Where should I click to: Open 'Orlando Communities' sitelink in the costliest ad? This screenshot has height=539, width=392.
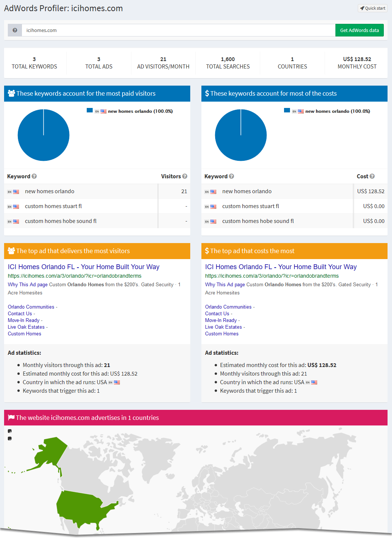(x=228, y=307)
